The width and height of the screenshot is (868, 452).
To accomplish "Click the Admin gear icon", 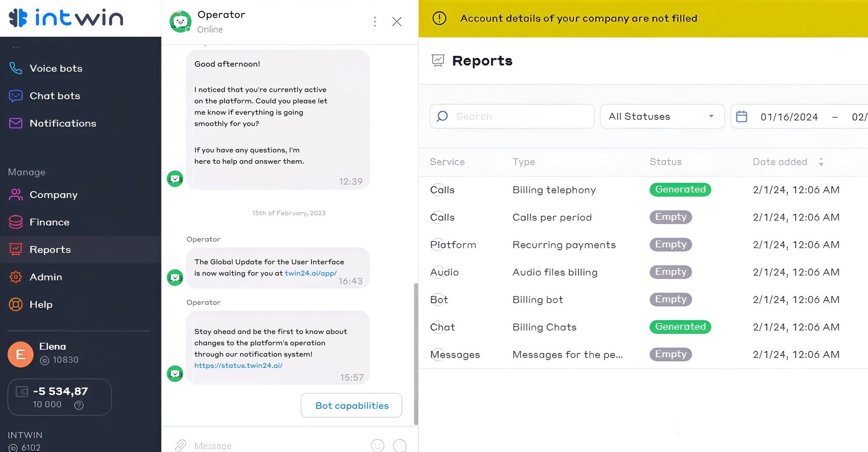I will 16,277.
